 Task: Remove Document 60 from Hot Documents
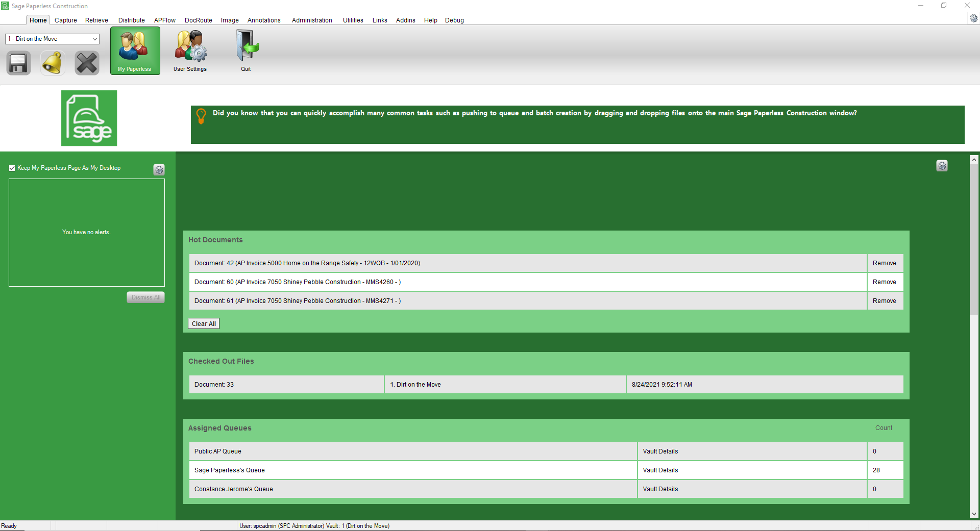(x=885, y=282)
